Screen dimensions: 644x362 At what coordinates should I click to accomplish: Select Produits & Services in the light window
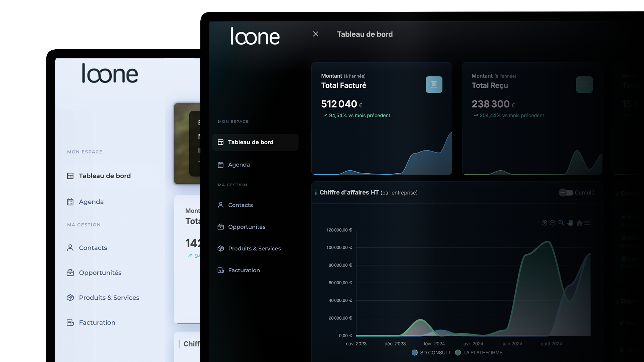[109, 298]
